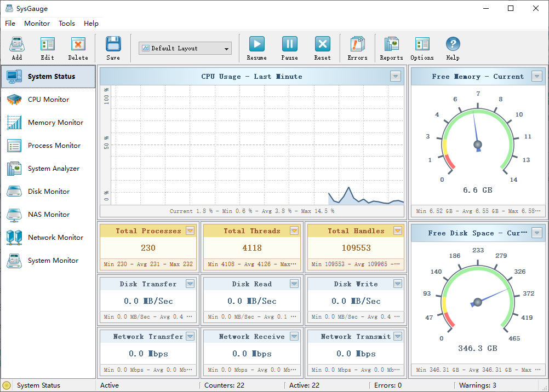Click the Total Handles value 109553
The height and width of the screenshot is (392, 549).
[x=356, y=248]
